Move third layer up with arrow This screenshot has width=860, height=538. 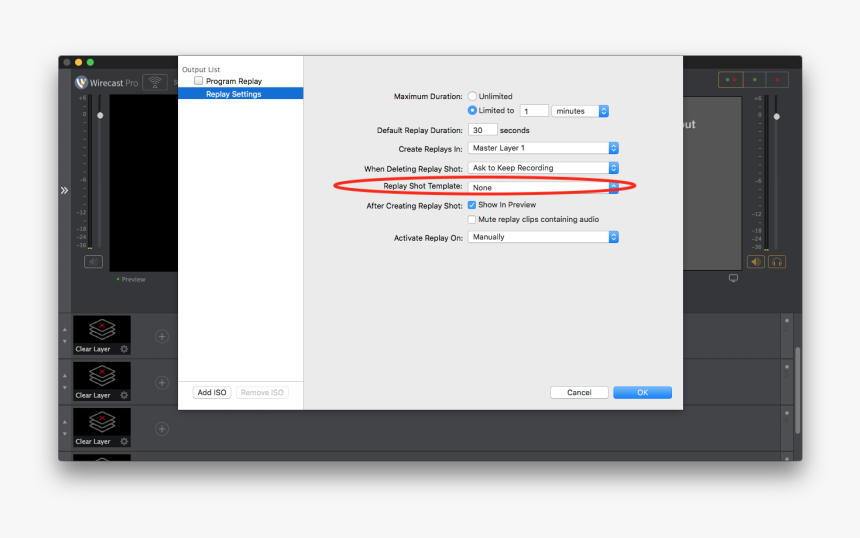(x=65, y=422)
